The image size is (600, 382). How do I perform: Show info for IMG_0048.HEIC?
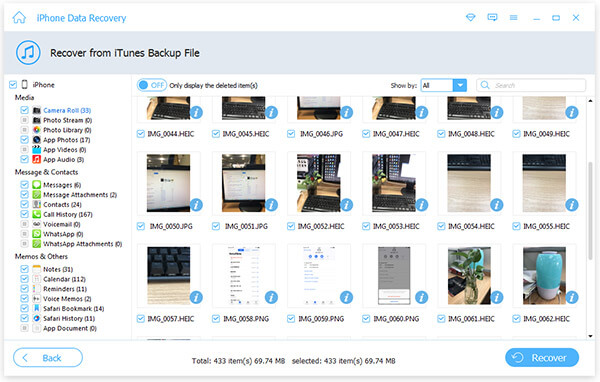point(497,113)
